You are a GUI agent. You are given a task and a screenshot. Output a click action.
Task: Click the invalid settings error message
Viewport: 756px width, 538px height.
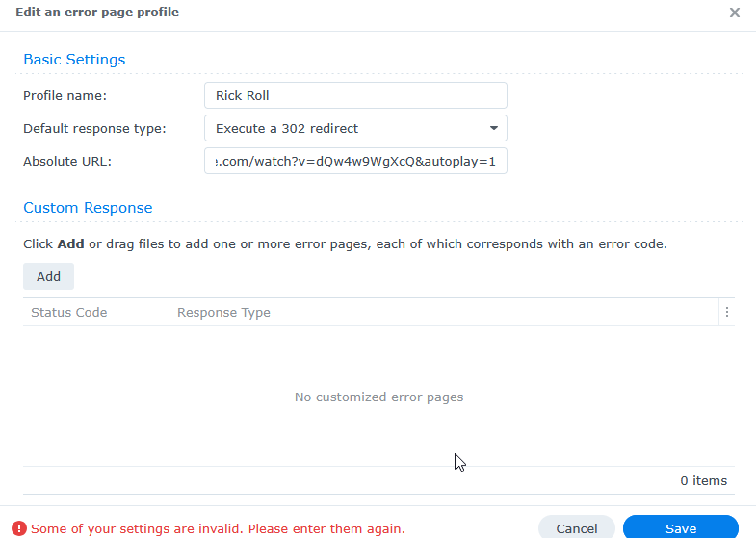(218, 528)
